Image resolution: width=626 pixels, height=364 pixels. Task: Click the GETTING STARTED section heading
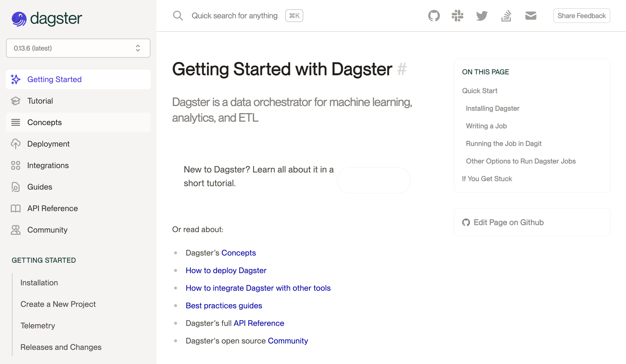click(44, 260)
